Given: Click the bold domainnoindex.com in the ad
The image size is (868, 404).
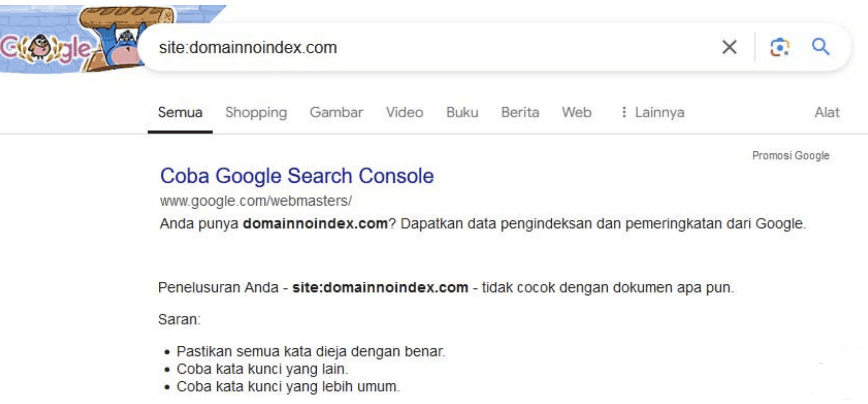Looking at the screenshot, I should [315, 224].
